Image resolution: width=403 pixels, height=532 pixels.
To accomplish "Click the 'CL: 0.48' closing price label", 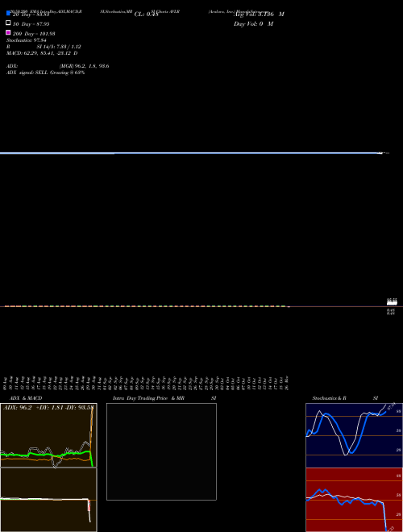I will pyautogui.click(x=146, y=15).
